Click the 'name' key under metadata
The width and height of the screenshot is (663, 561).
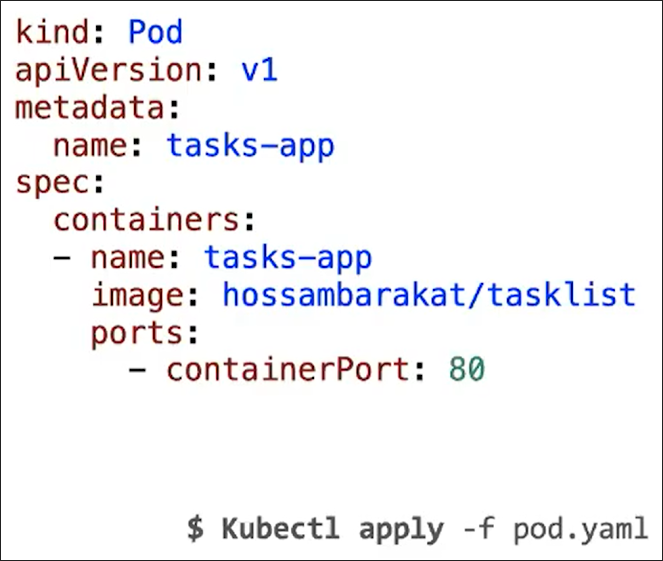coord(91,146)
